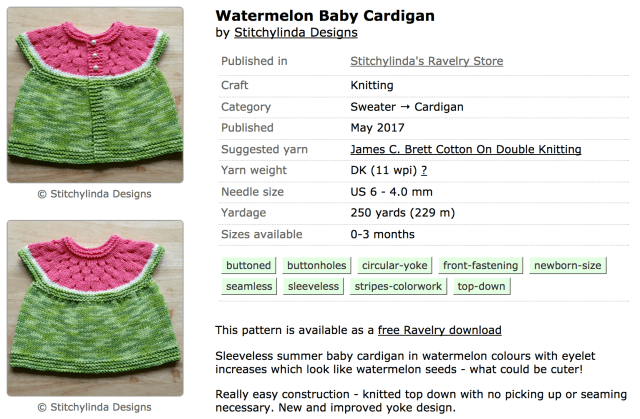Click the free Ravelry download link
Screen dimensions: 640x419
tap(438, 330)
